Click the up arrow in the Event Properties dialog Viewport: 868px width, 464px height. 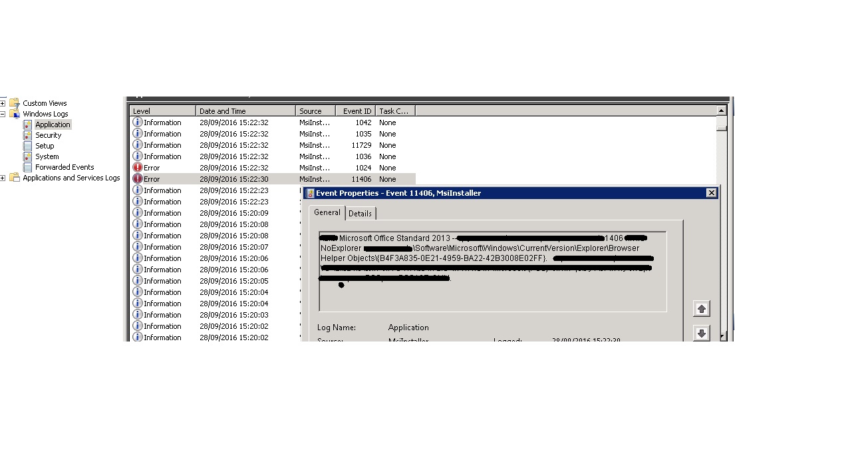click(702, 308)
